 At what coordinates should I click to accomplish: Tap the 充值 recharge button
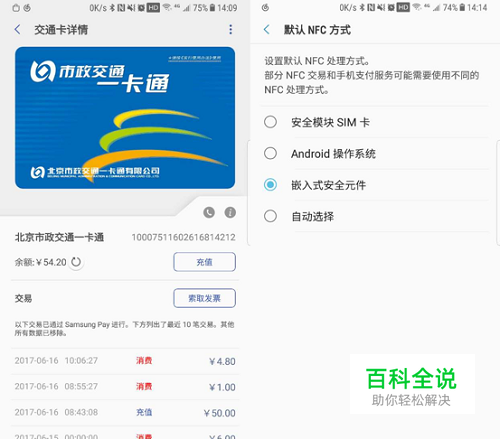tap(204, 262)
